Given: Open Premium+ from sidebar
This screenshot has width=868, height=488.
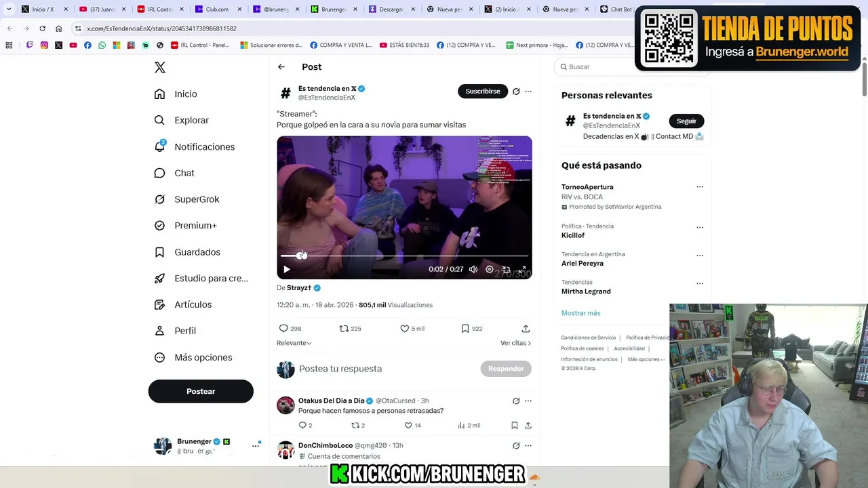Looking at the screenshot, I should (x=186, y=226).
